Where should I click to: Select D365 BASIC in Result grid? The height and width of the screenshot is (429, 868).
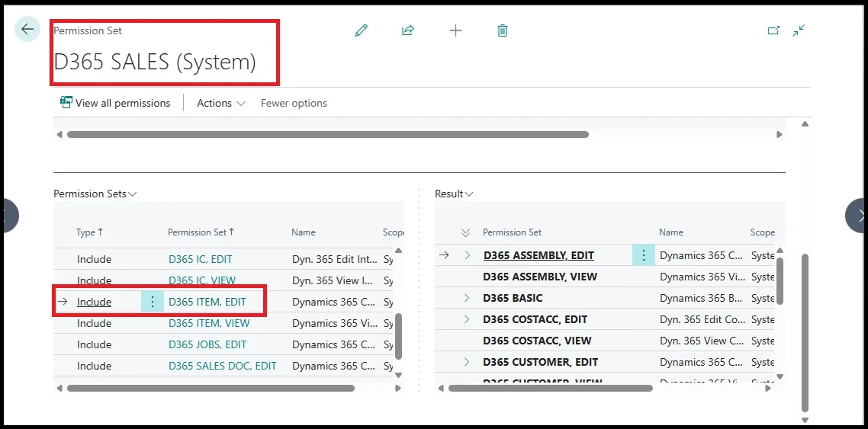(513, 298)
